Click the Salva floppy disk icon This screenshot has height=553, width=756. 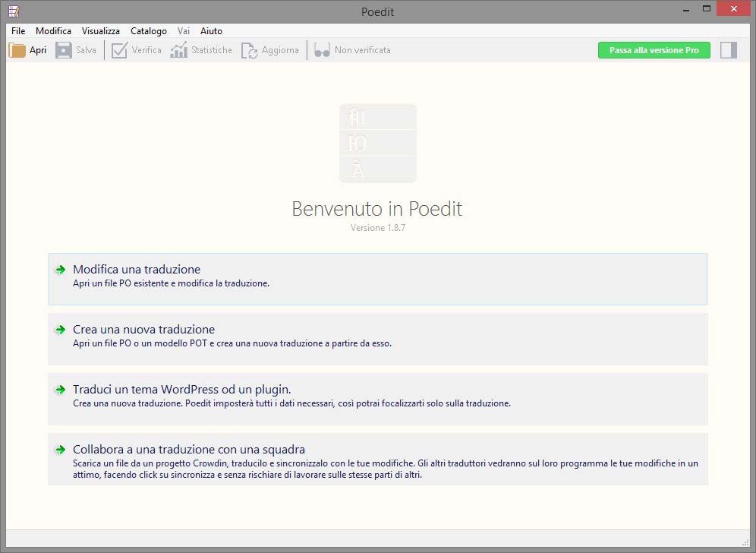(63, 50)
